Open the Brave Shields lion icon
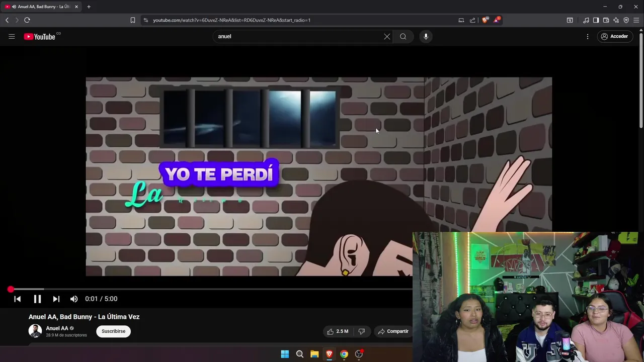 [485, 20]
